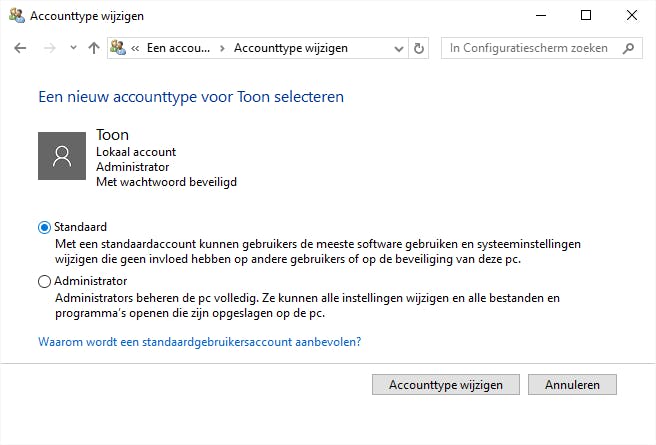Select the Standaard account type option
656x445 pixels.
43,227
